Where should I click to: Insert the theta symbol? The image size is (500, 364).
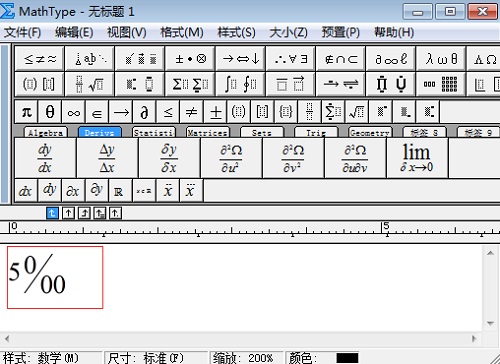[x=50, y=112]
